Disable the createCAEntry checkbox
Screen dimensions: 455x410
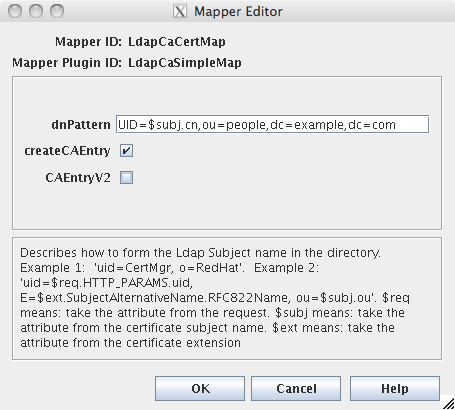point(126,151)
